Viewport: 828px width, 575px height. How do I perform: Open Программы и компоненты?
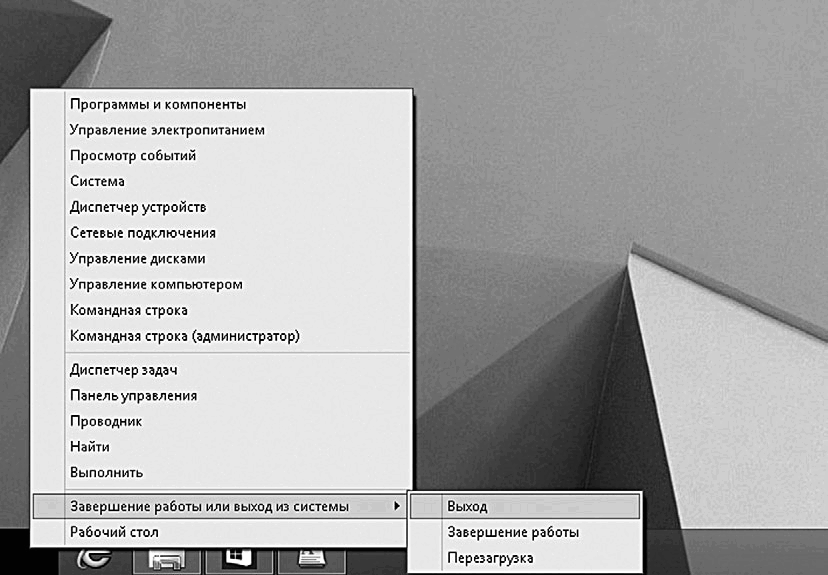(x=158, y=104)
